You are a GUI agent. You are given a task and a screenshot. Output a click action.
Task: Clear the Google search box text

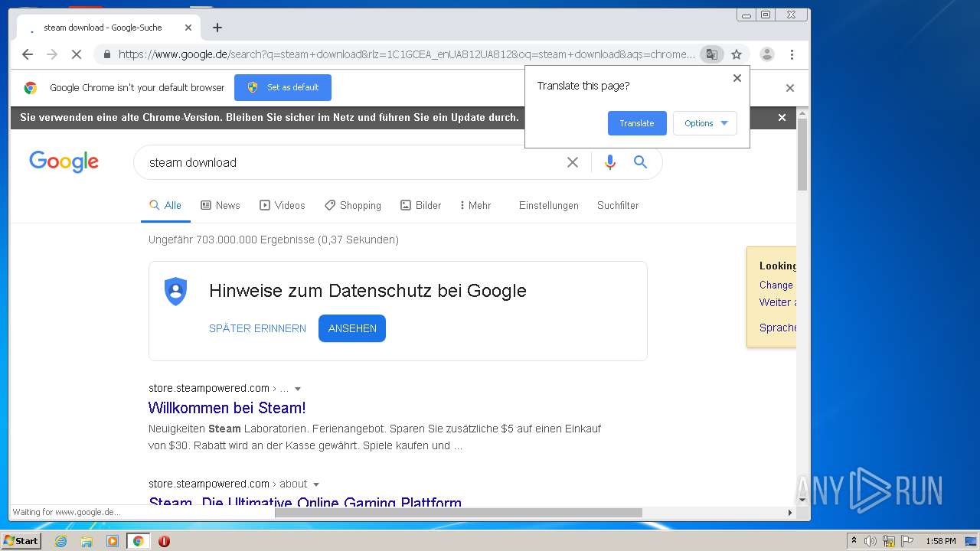pyautogui.click(x=573, y=162)
